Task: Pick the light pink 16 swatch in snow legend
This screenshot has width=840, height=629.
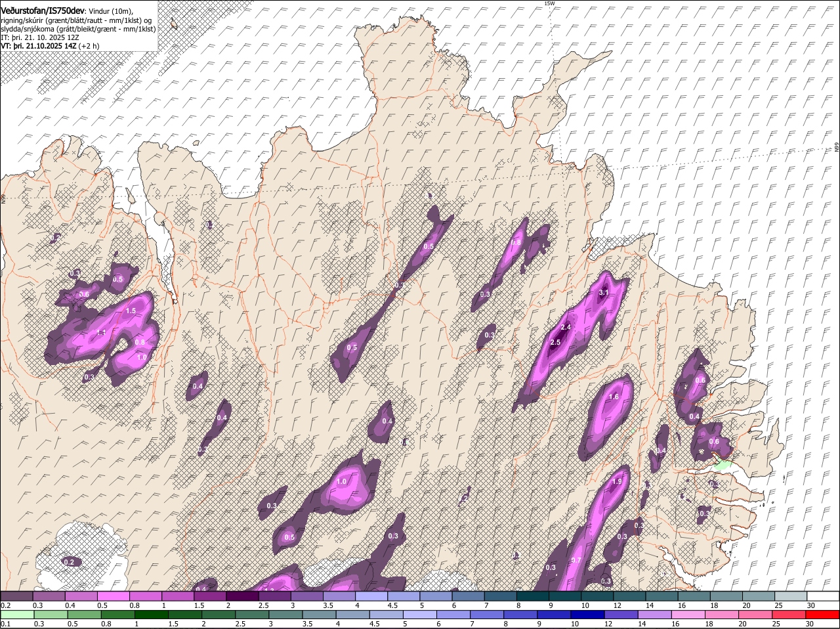Action: [x=688, y=615]
